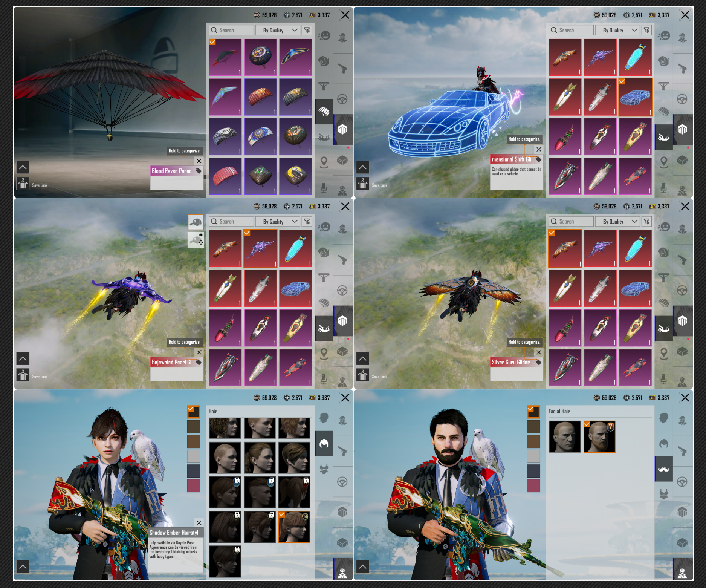Select the checked orange-winged glider in Silver Guru panel
The image size is (706, 588).
(565, 249)
